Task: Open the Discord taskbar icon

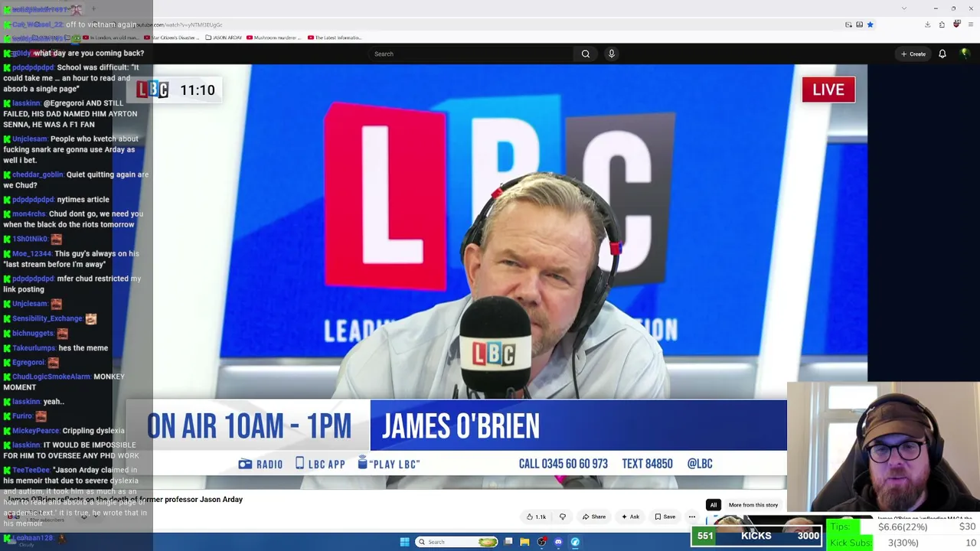Action: point(558,542)
